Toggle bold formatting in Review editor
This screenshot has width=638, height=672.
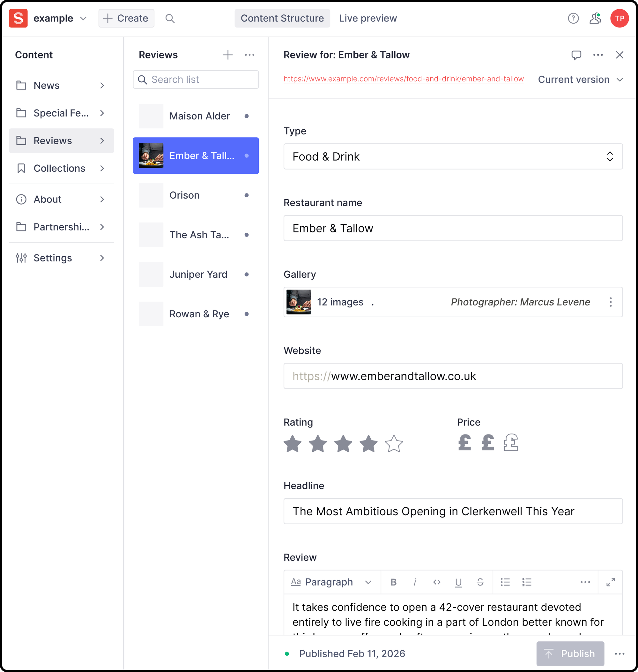tap(393, 582)
